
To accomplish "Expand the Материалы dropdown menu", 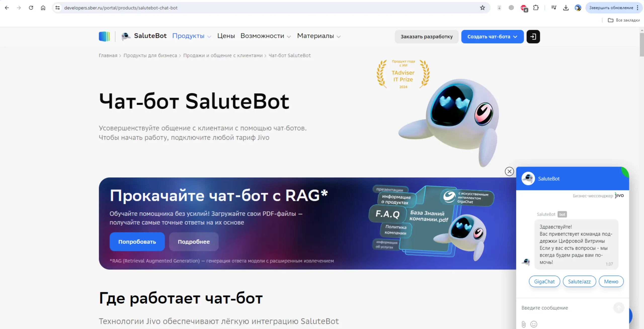I will pos(319,36).
